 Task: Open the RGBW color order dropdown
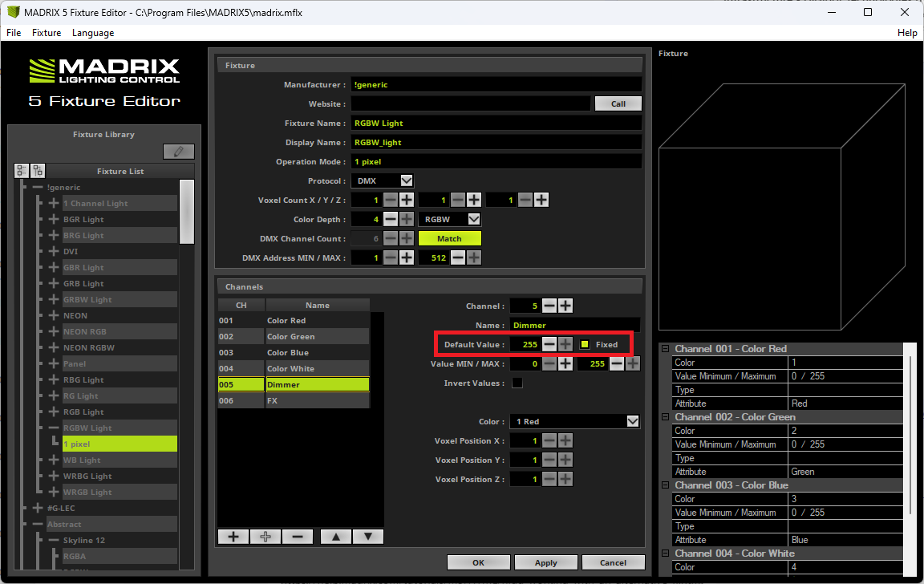coord(474,219)
